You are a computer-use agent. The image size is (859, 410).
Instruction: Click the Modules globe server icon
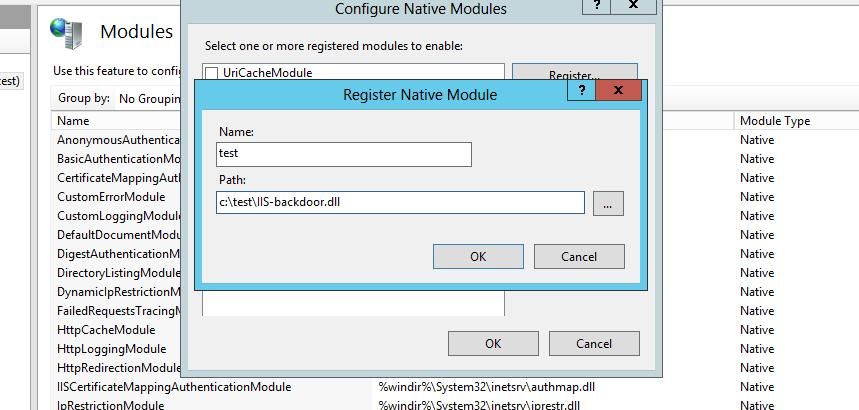click(x=66, y=33)
